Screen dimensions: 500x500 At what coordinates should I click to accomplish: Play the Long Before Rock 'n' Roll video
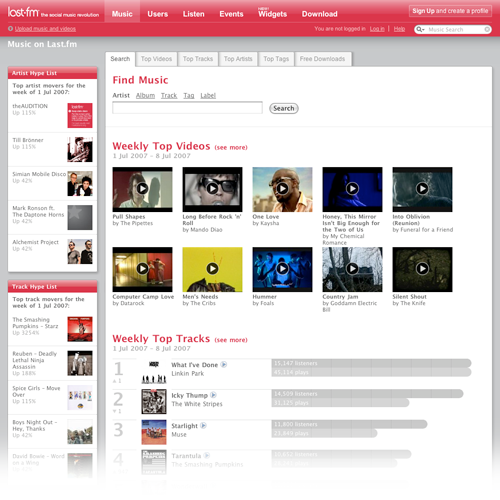[x=212, y=189]
